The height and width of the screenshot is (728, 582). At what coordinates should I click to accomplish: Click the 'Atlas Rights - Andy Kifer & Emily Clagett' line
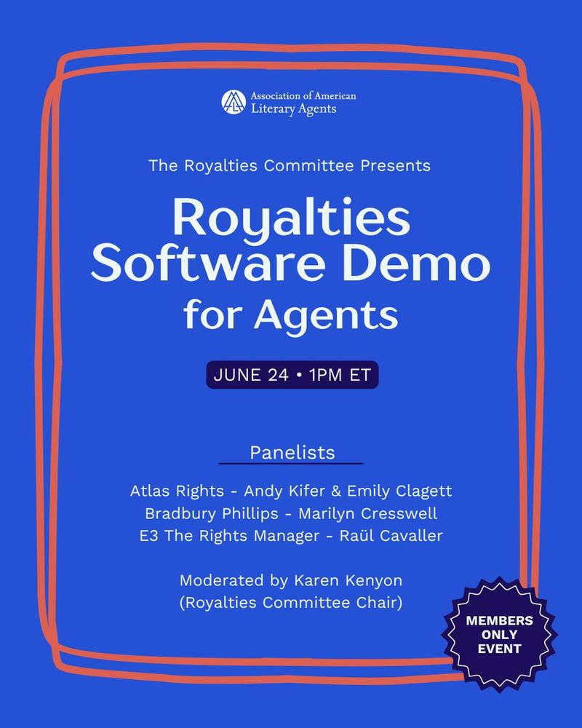(291, 491)
